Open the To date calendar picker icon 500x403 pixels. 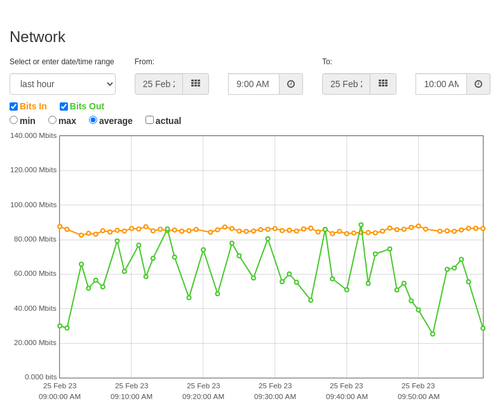[x=383, y=84]
